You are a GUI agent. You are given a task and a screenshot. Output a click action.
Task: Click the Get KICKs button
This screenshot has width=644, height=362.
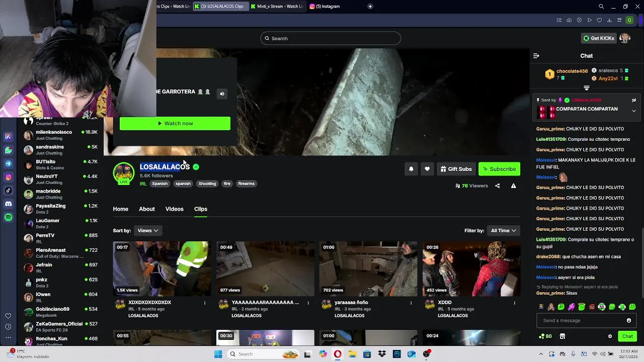599,38
